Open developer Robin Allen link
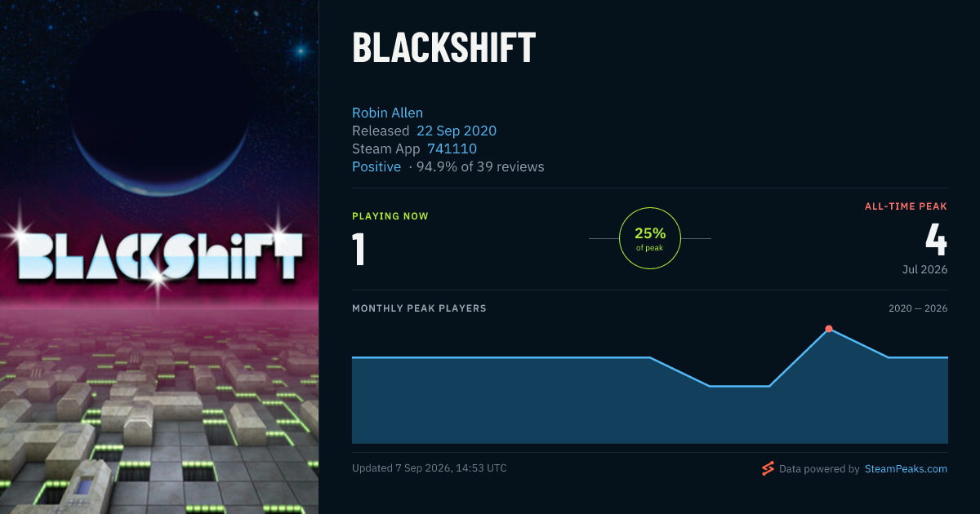Image resolution: width=980 pixels, height=514 pixels. (387, 113)
